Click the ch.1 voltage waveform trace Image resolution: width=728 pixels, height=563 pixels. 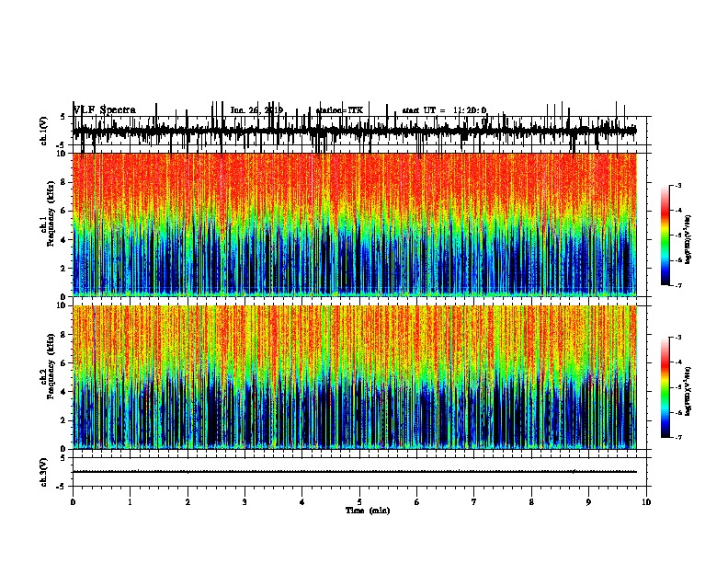coord(355,131)
